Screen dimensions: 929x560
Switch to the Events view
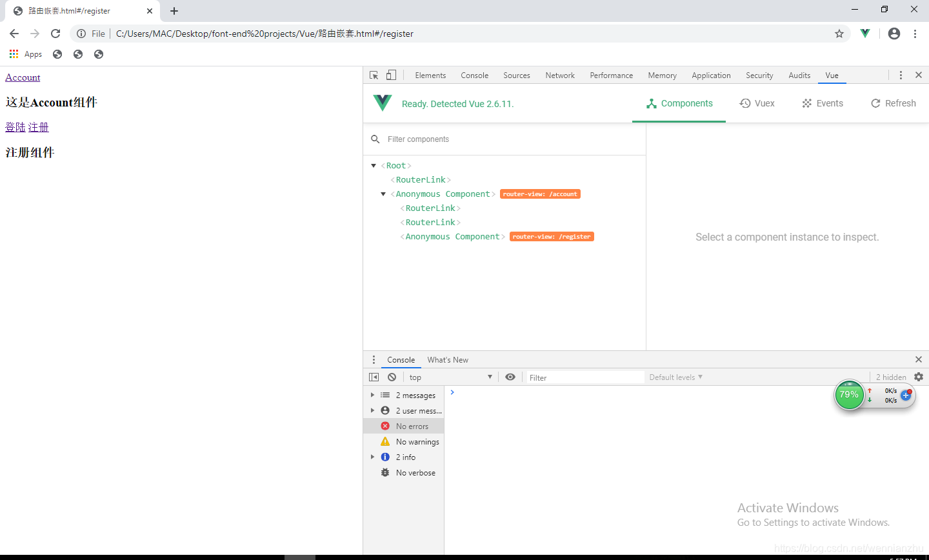(x=823, y=103)
